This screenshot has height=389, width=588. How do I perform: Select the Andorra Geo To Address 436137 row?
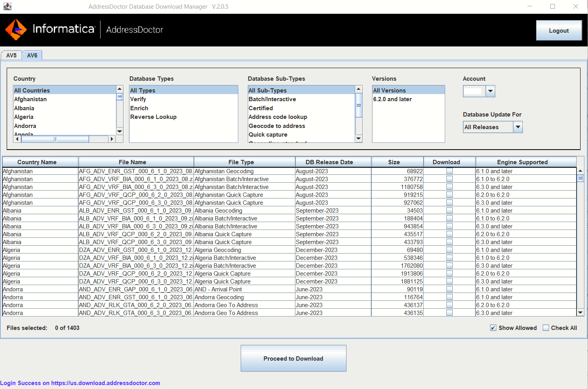point(289,305)
